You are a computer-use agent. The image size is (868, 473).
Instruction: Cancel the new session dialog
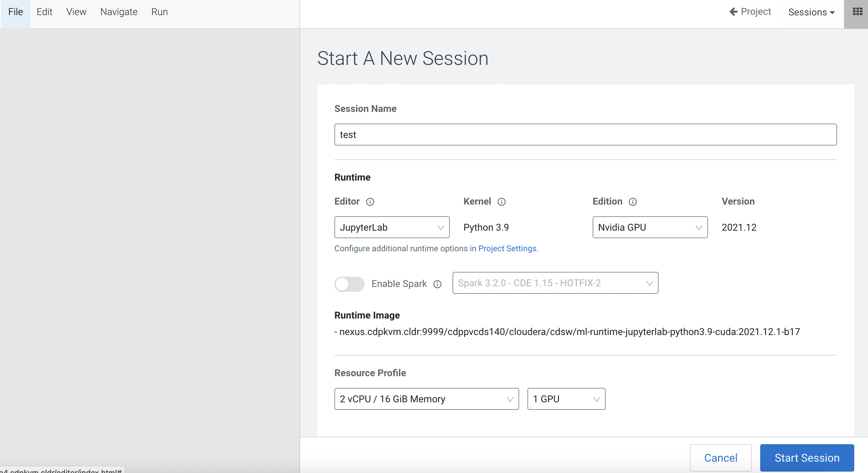click(720, 458)
